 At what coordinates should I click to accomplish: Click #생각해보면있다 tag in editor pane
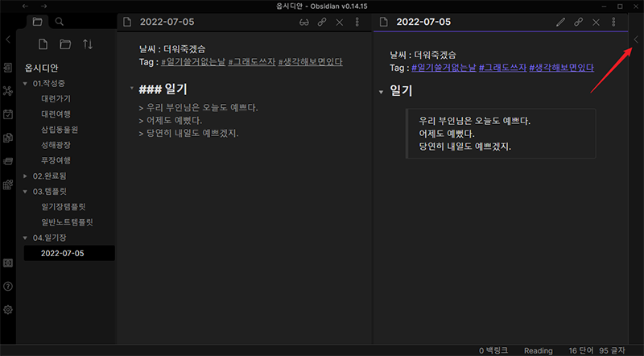click(311, 62)
